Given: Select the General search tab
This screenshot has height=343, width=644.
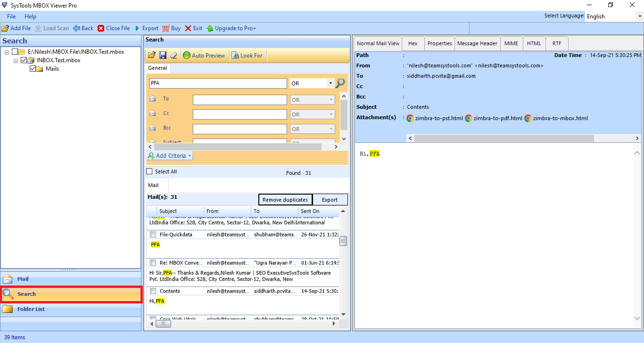Looking at the screenshot, I should pyautogui.click(x=157, y=68).
